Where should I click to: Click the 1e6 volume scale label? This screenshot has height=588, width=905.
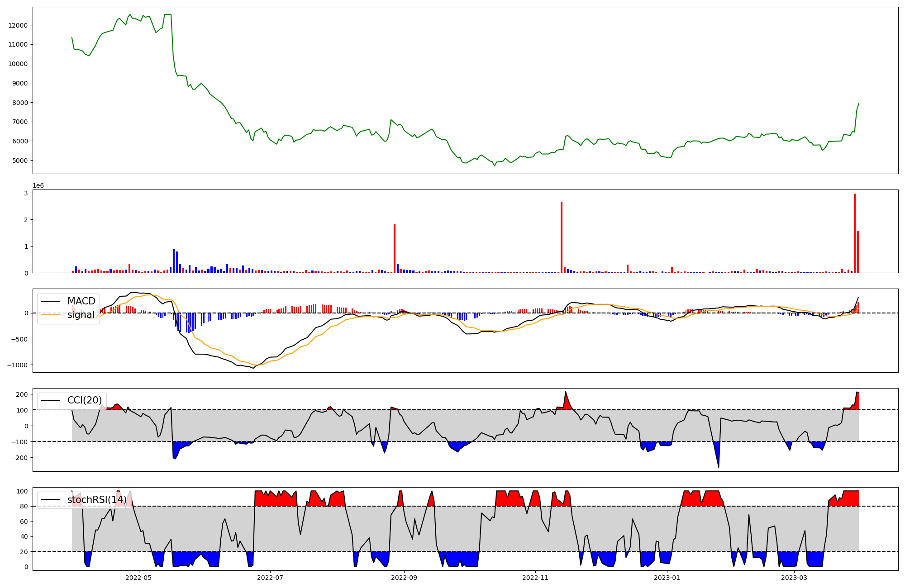(38, 186)
